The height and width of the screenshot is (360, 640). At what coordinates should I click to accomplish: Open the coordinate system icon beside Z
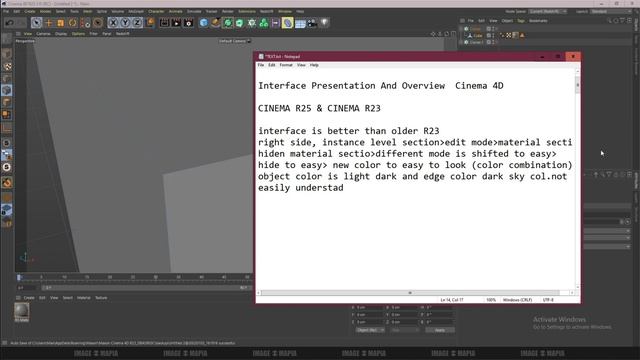pyautogui.click(x=150, y=22)
